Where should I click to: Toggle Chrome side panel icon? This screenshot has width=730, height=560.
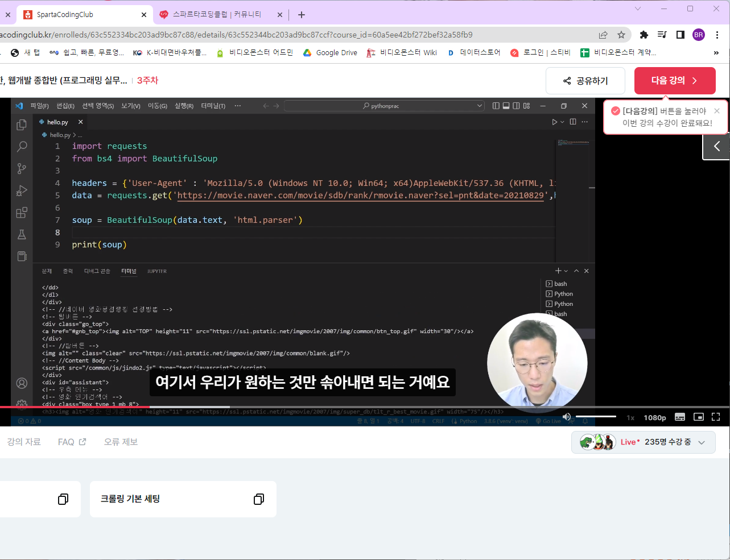680,35
